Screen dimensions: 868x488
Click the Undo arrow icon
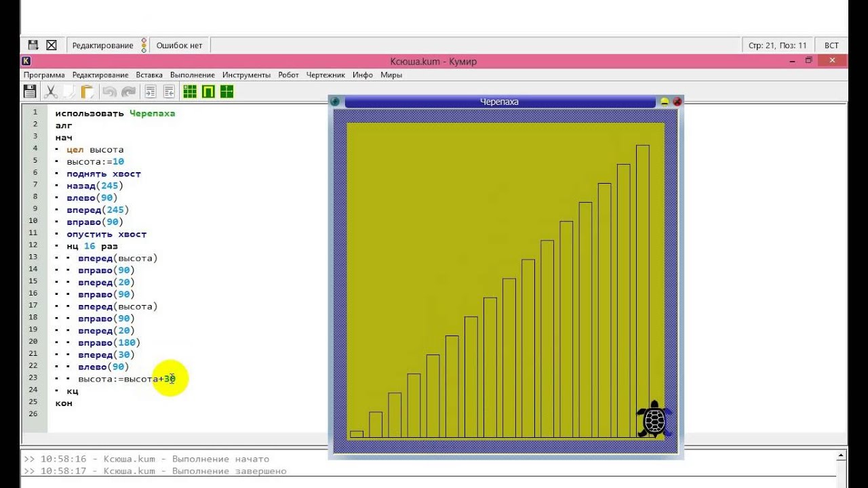coord(109,91)
